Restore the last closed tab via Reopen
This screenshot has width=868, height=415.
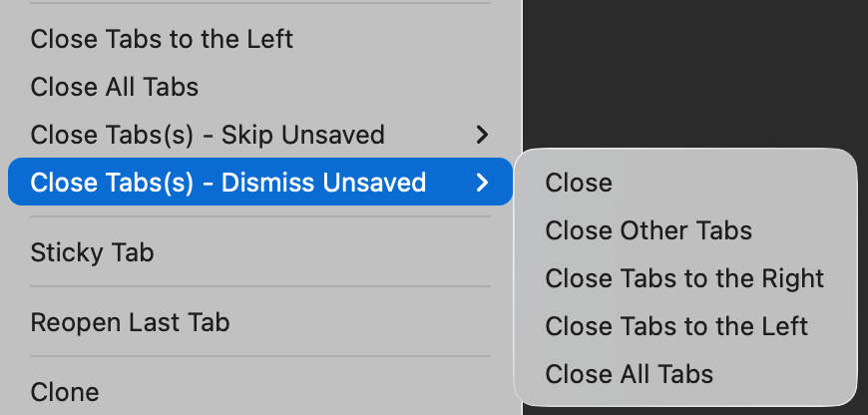point(130,323)
